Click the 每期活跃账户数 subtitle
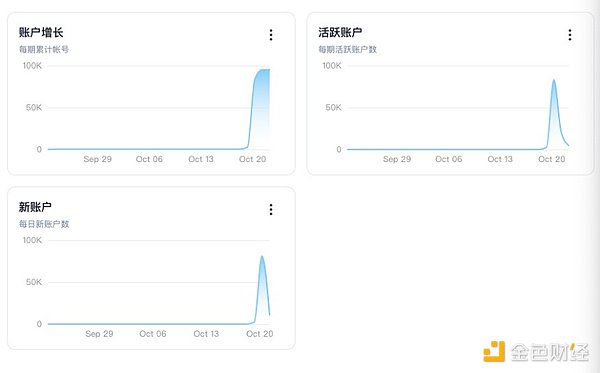600x373 pixels. [347, 49]
